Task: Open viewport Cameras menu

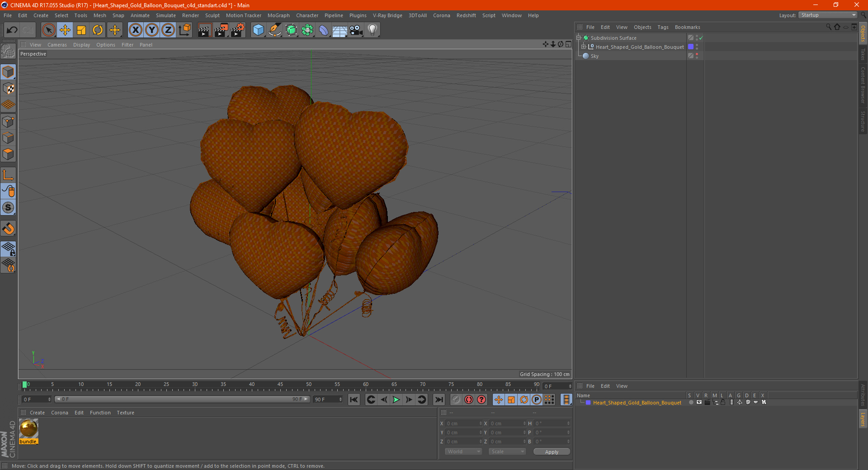Action: click(57, 45)
